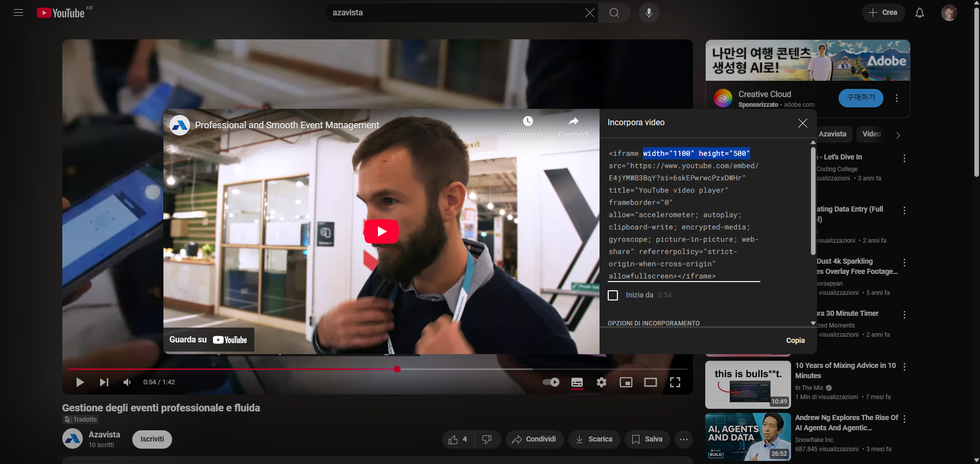Image resolution: width=980 pixels, height=464 pixels.
Task: Click page scrollbar on right edge
Action: (x=976, y=92)
